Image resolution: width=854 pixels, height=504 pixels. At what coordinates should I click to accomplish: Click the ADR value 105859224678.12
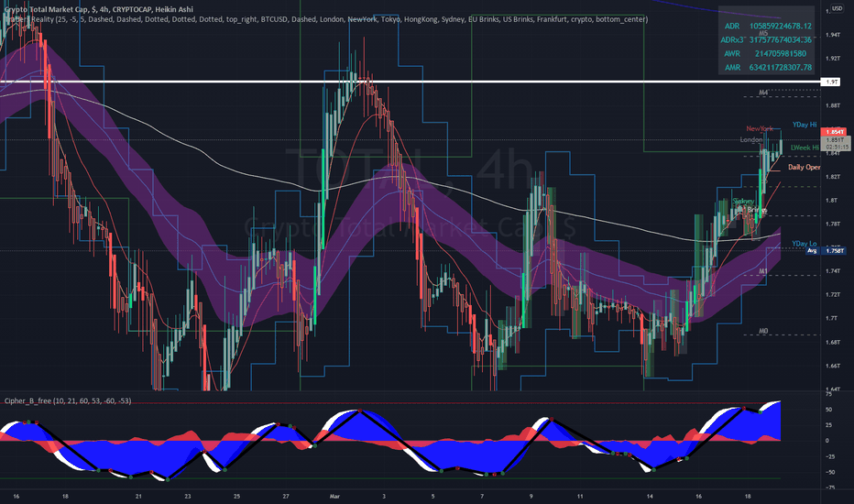[781, 26]
